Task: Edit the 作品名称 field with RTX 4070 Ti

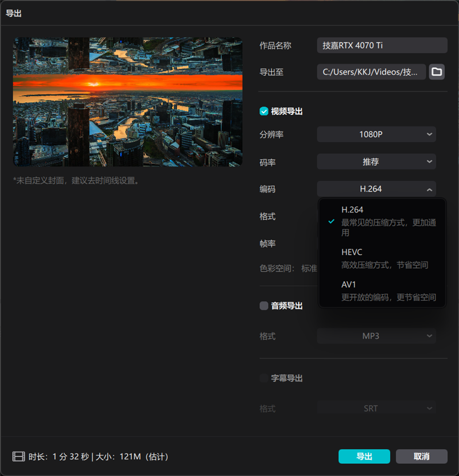Action: (382, 45)
